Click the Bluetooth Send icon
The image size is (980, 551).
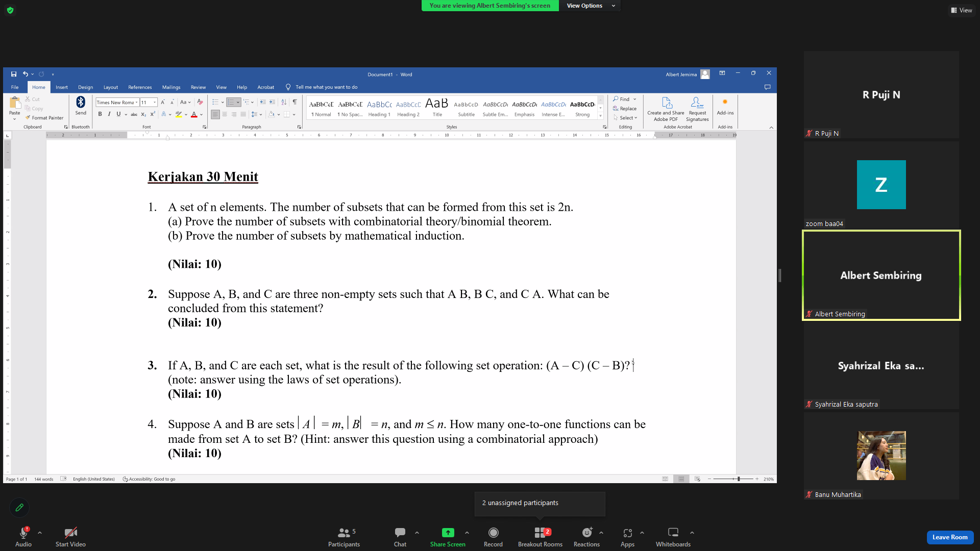click(x=81, y=103)
